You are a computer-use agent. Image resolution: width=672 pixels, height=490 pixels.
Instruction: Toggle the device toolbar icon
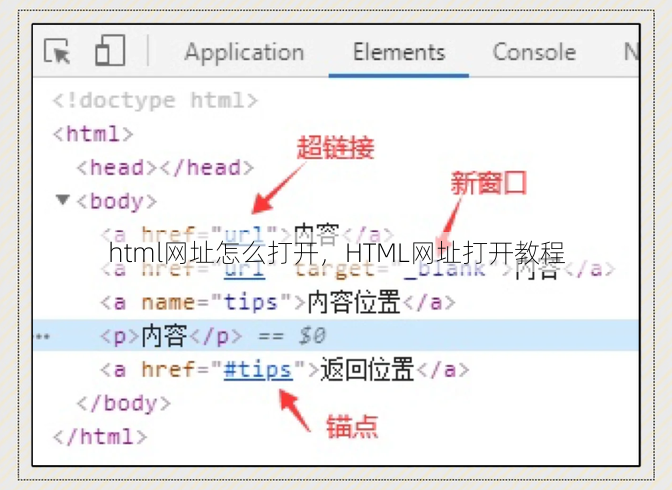coord(110,50)
